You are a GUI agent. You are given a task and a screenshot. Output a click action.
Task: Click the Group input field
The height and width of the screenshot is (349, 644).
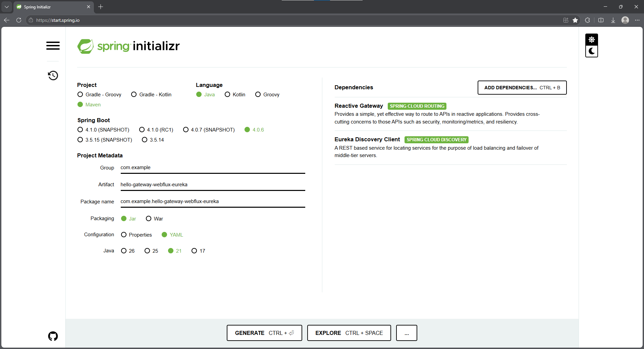[x=213, y=168]
